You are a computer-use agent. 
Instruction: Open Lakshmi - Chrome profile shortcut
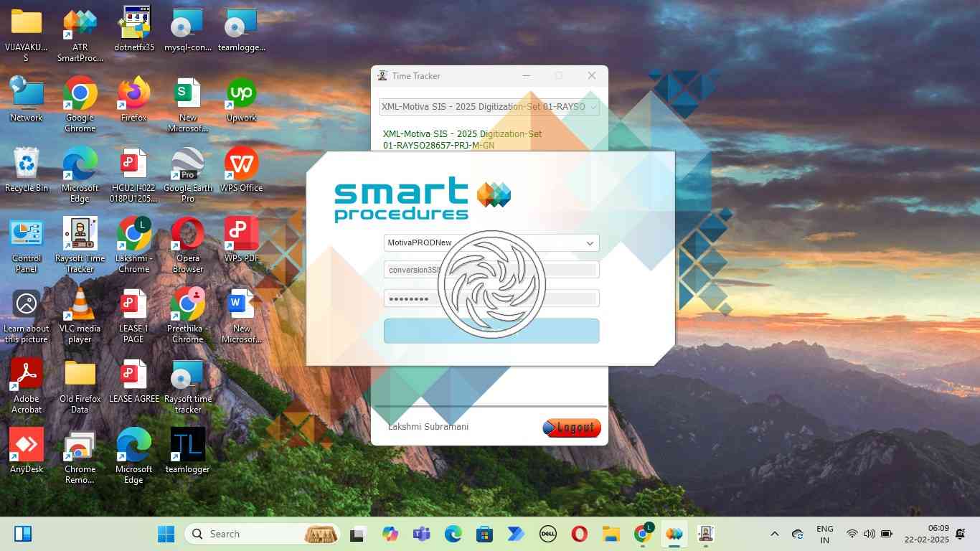(x=134, y=245)
